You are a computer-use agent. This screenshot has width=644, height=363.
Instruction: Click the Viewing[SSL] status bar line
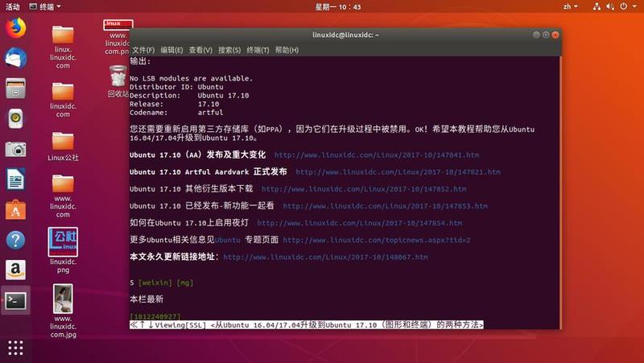coord(307,325)
